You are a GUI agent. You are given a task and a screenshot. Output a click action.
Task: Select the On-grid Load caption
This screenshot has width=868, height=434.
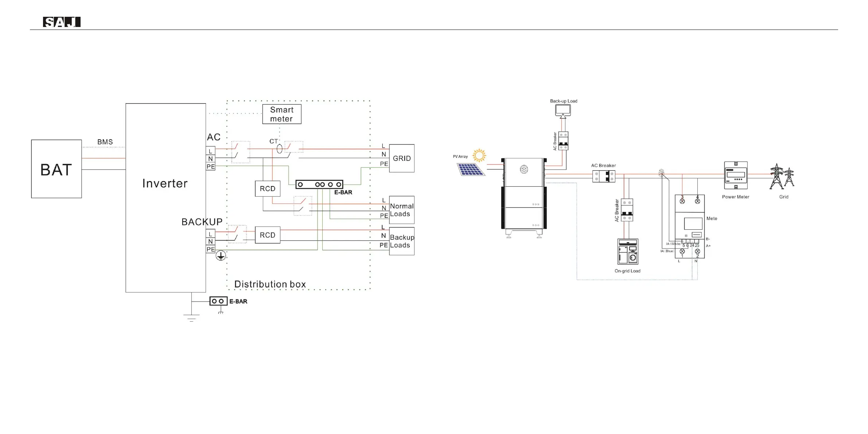coord(627,271)
